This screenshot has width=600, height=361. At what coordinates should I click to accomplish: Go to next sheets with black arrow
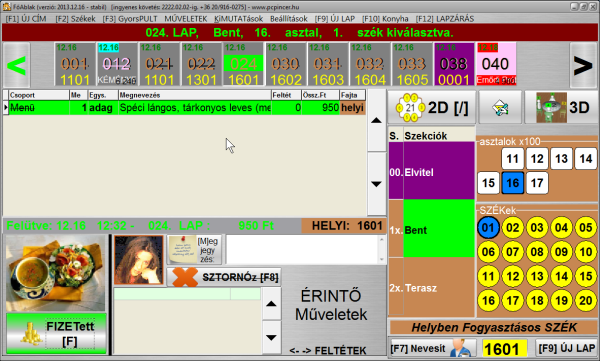pyautogui.click(x=583, y=65)
